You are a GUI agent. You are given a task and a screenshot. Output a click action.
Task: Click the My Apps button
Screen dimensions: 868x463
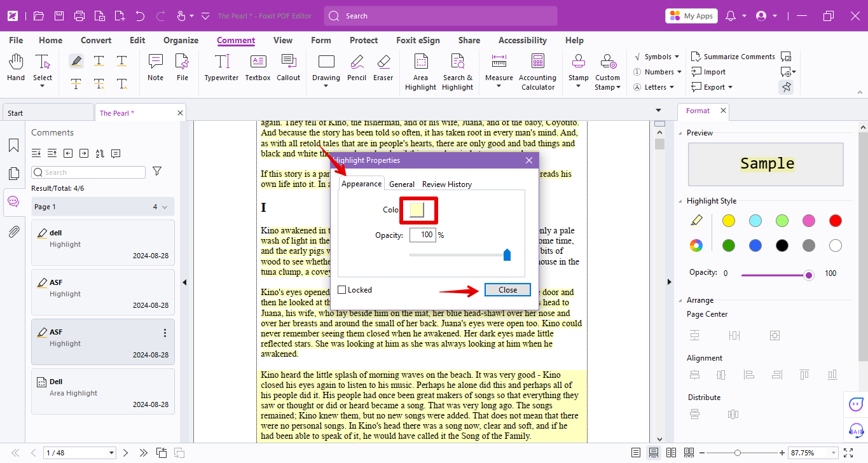pyautogui.click(x=691, y=15)
